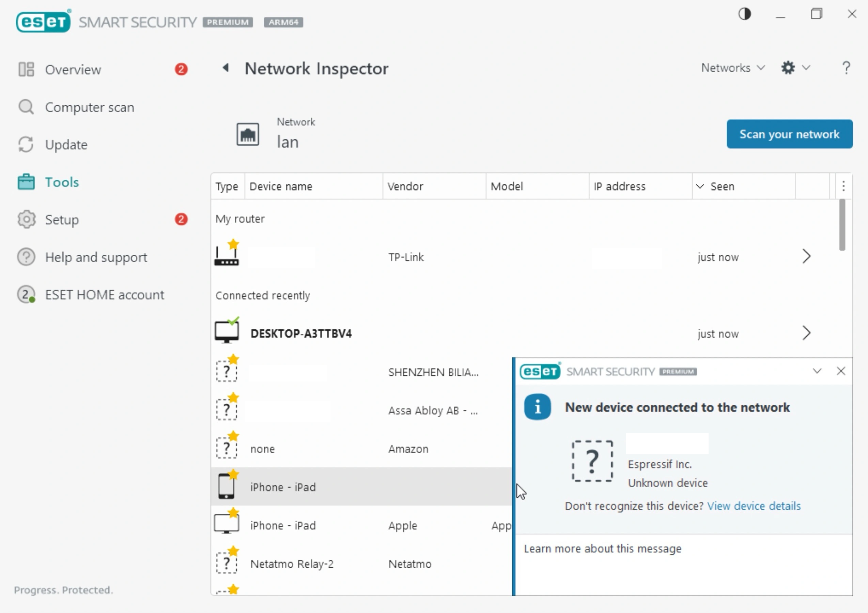Open the gear settings dropdown
Image resolution: width=868 pixels, height=613 pixels.
(x=795, y=68)
